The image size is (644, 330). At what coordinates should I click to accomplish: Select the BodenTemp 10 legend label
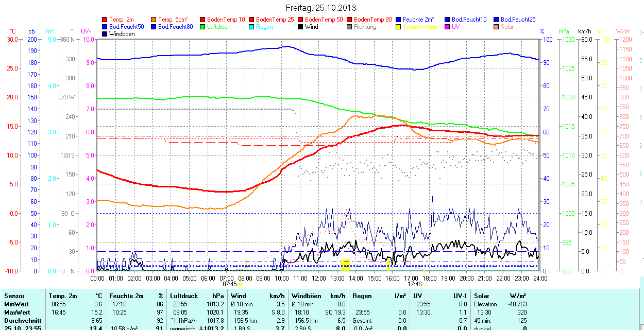pyautogui.click(x=226, y=20)
